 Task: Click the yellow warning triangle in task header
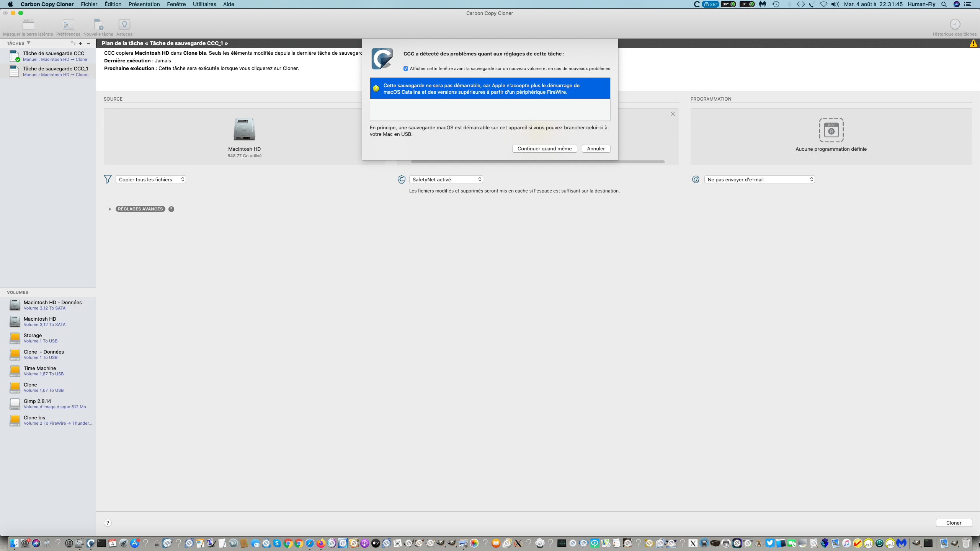point(973,44)
